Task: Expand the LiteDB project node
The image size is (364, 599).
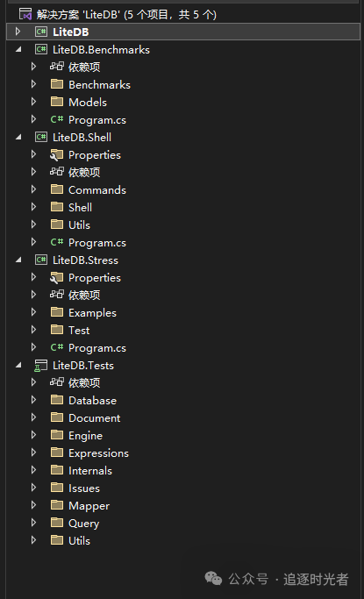Action: click(18, 32)
